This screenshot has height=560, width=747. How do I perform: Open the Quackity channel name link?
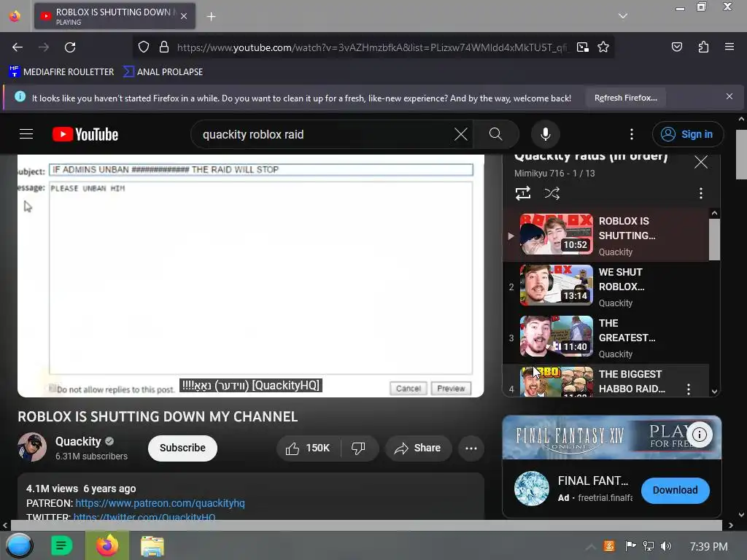(78, 441)
